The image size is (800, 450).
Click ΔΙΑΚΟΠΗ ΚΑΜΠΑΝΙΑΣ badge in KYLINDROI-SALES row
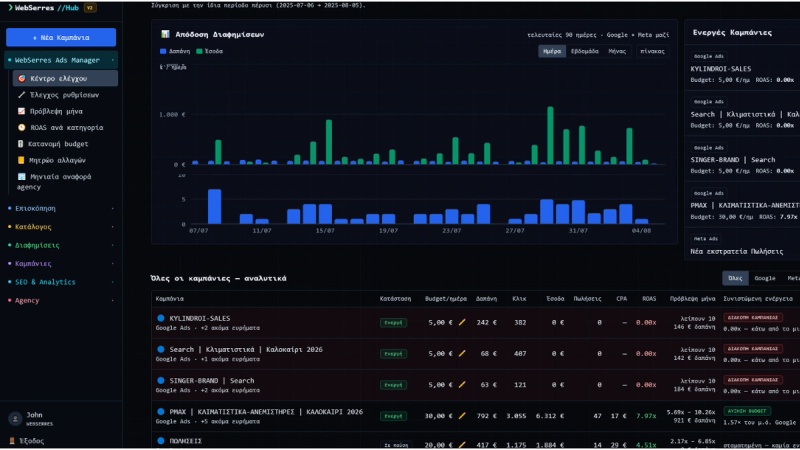coord(753,317)
